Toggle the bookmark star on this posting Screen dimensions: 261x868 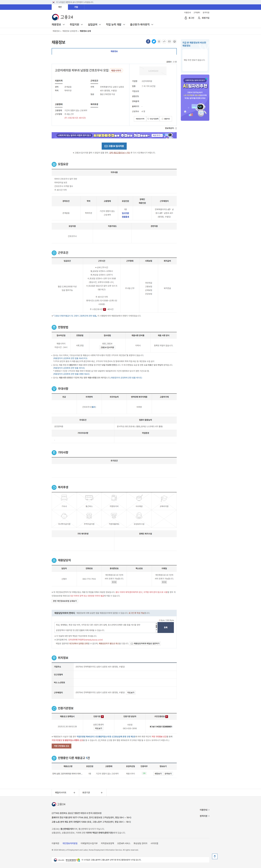[x=159, y=41]
